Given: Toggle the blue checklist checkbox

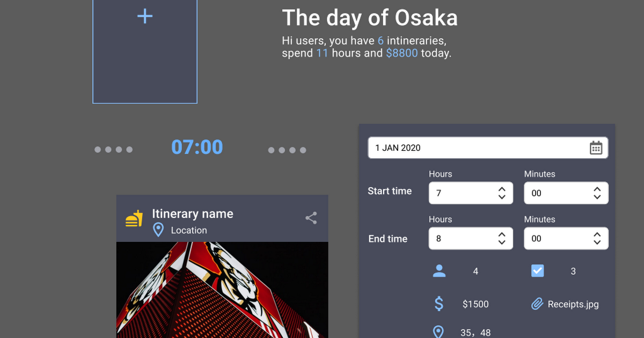Looking at the screenshot, I should click(537, 271).
